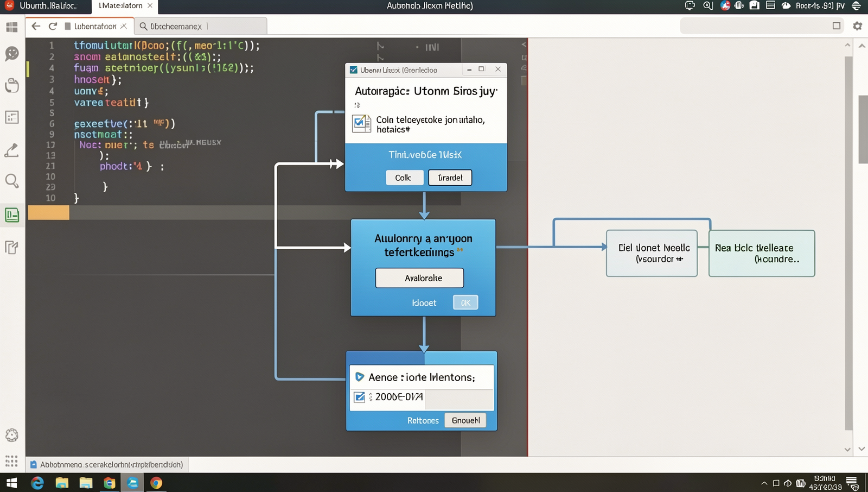Open the document-edit icon in left sidebar
Viewport: 868px width, 492px height.
point(12,247)
